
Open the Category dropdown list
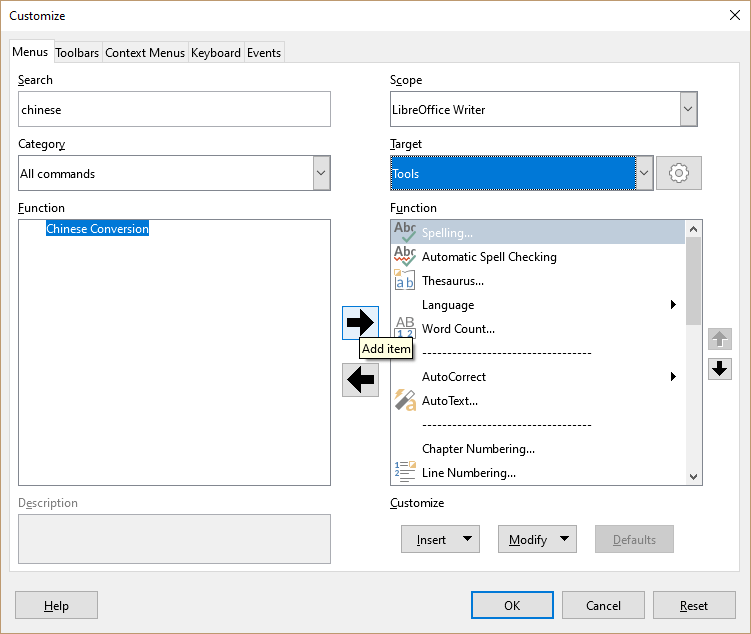(321, 173)
